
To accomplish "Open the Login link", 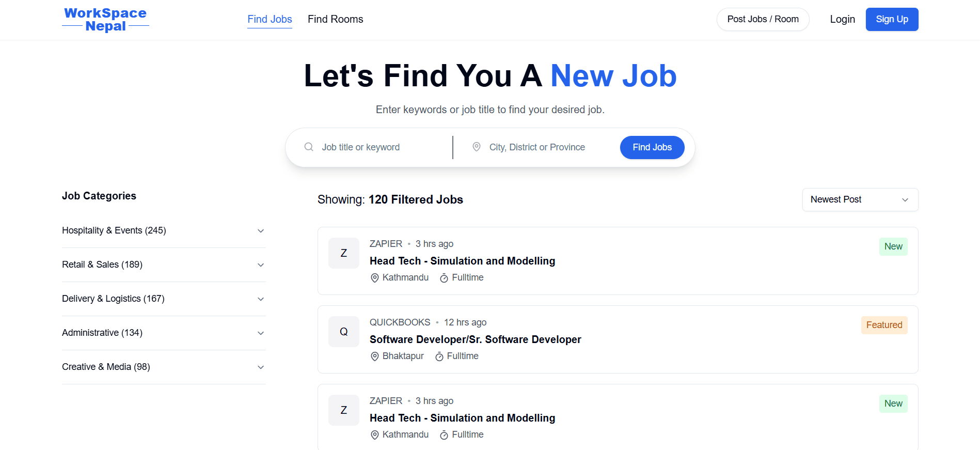I will coord(842,19).
